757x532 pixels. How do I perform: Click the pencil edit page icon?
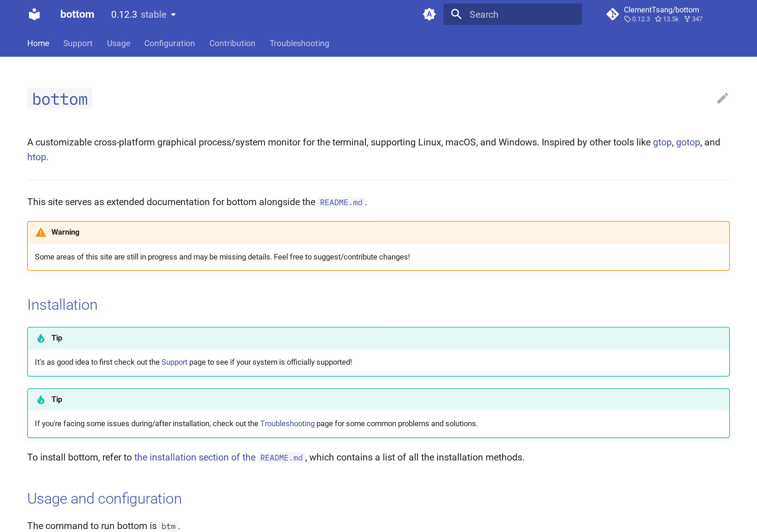point(722,98)
